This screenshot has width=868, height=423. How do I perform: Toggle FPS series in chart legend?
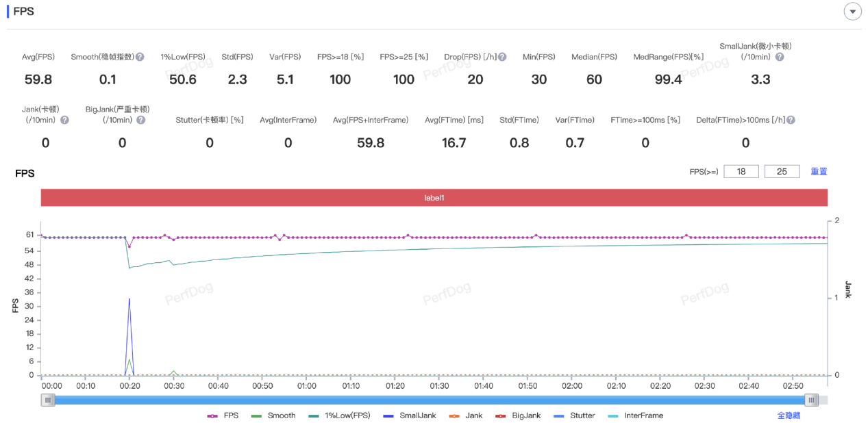tap(223, 415)
